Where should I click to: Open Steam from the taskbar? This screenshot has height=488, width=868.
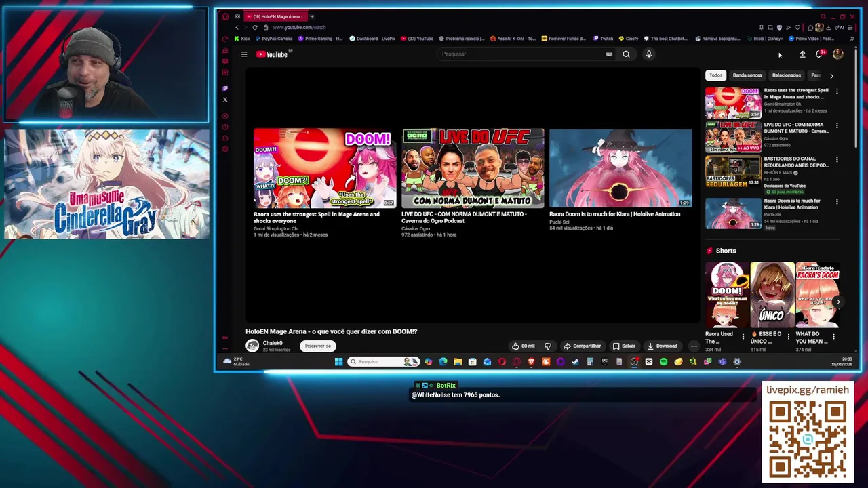[x=575, y=362]
